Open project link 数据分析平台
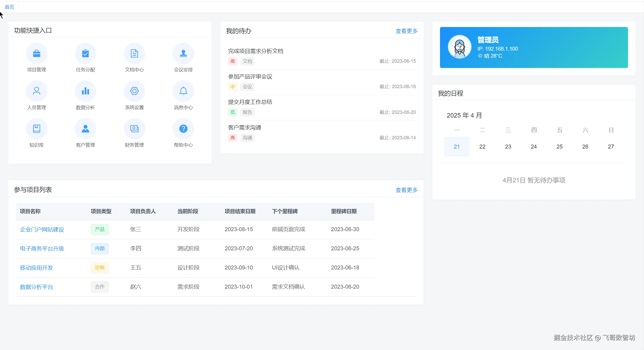Screen dimensions: 644x350 tap(36, 287)
